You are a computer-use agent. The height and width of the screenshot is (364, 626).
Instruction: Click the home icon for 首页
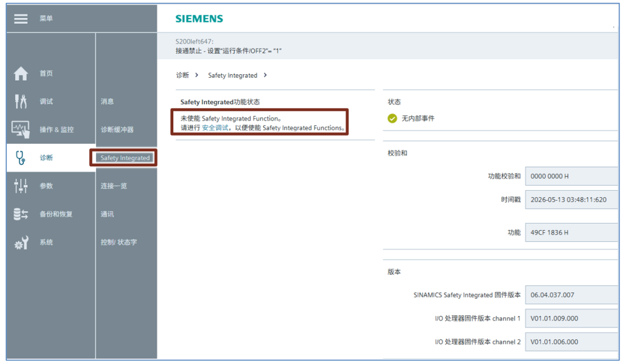click(21, 74)
